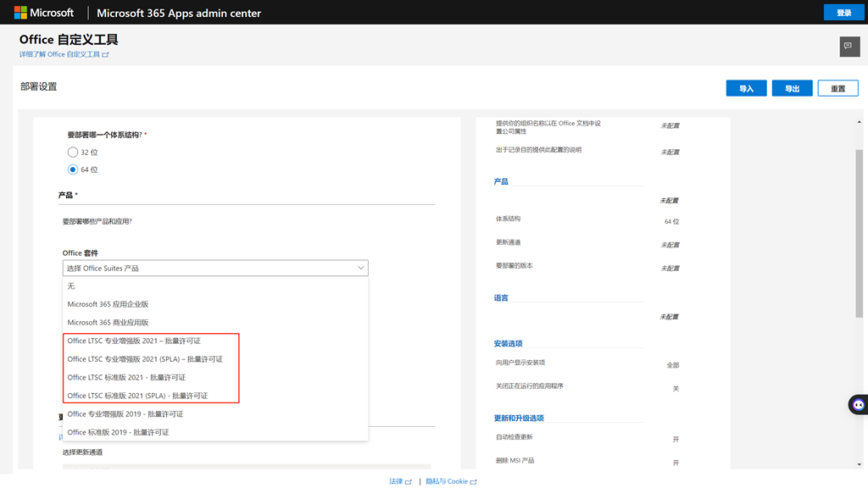
Task: Click the external link icon beside 法律
Action: [409, 482]
